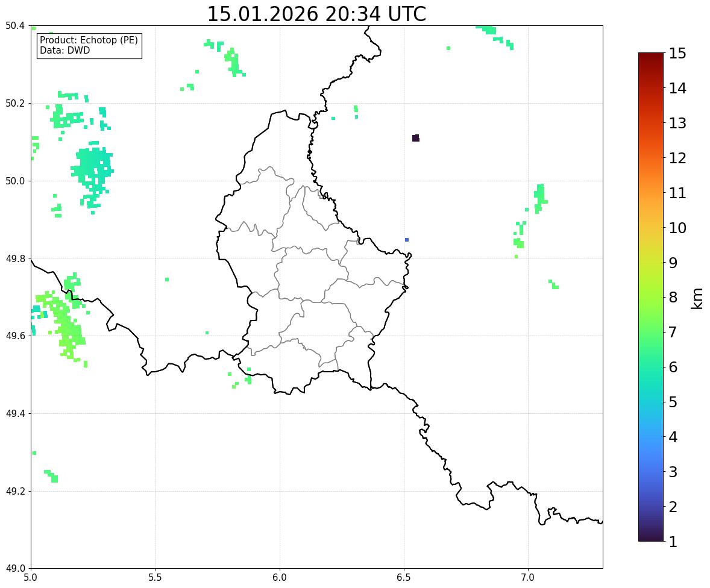710x588 pixels.
Task: Click the y-axis tick label '49.8'
Action: coord(14,258)
